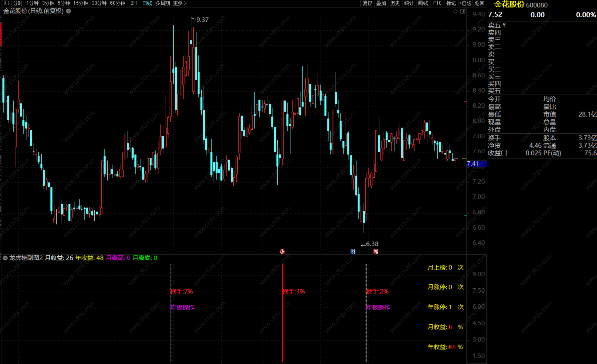Toggle the left sidebar panel icon
Viewport: 597px width, 364px height.
click(x=6, y=3)
